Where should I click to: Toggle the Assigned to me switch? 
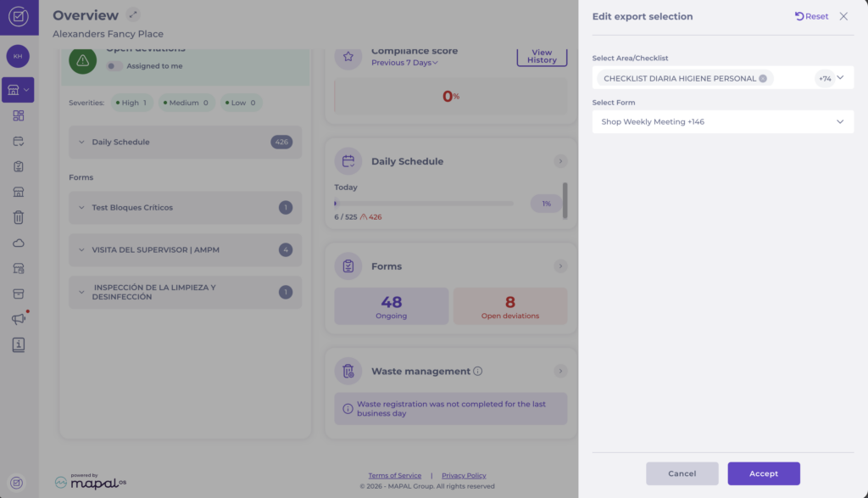coord(114,66)
